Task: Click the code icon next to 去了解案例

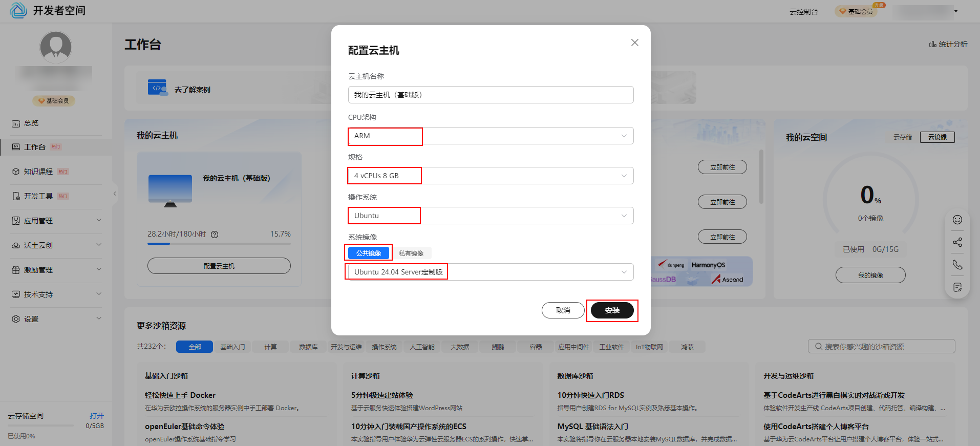Action: (158, 88)
